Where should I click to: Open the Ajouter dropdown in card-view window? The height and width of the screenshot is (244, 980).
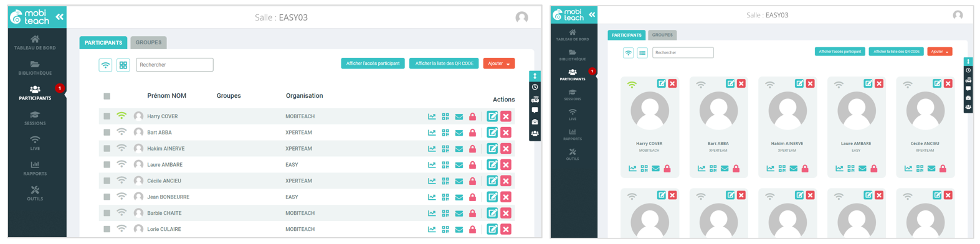pos(940,52)
